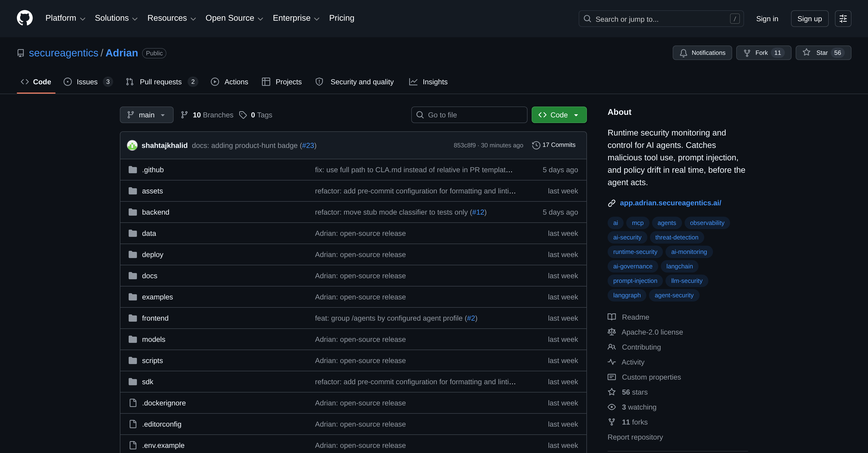Viewport: 868px width, 453px height.
Task: Click the Sign up button
Action: tap(809, 19)
